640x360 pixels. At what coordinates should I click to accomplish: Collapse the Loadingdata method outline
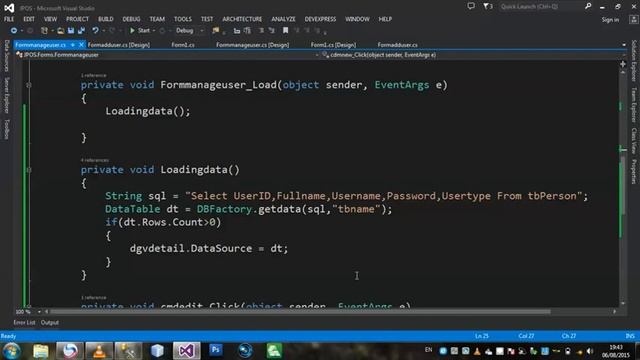pyautogui.click(x=29, y=170)
